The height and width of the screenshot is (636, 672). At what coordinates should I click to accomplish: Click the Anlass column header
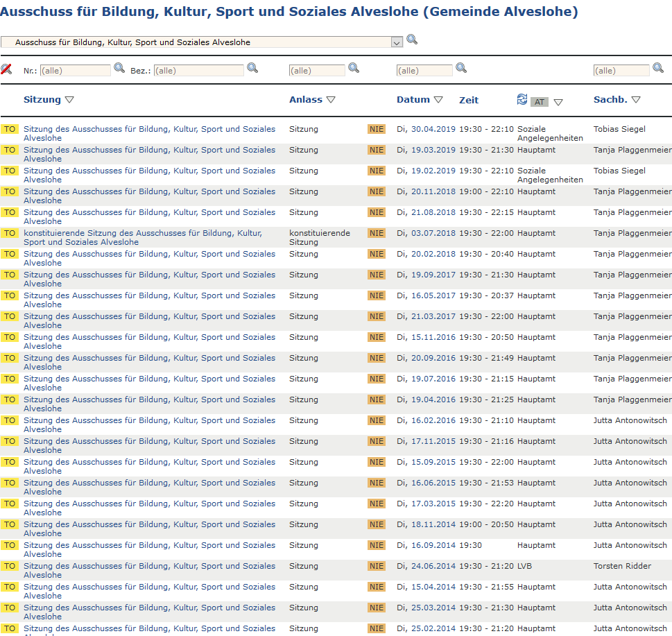pyautogui.click(x=306, y=99)
